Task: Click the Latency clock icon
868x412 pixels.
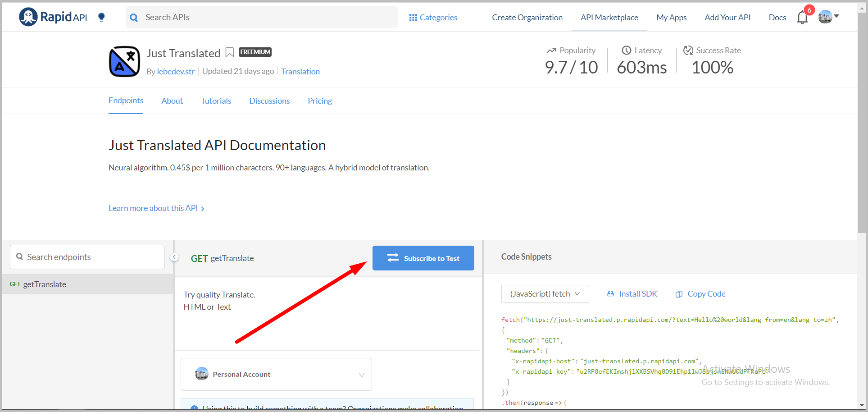Action: point(626,50)
